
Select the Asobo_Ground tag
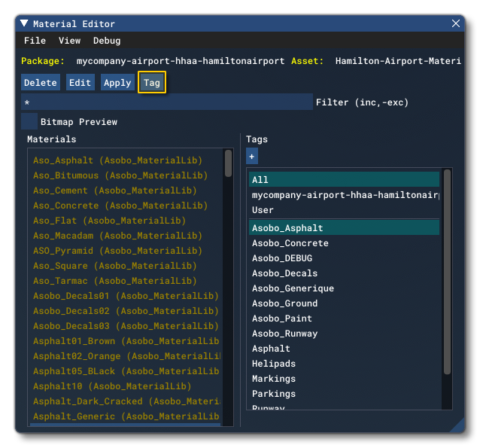344,303
